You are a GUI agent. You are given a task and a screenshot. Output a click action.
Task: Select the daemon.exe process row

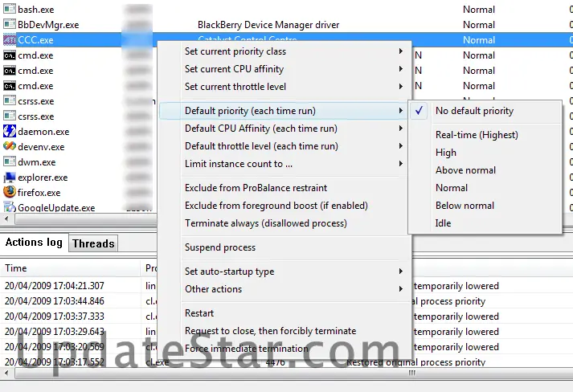click(79, 132)
